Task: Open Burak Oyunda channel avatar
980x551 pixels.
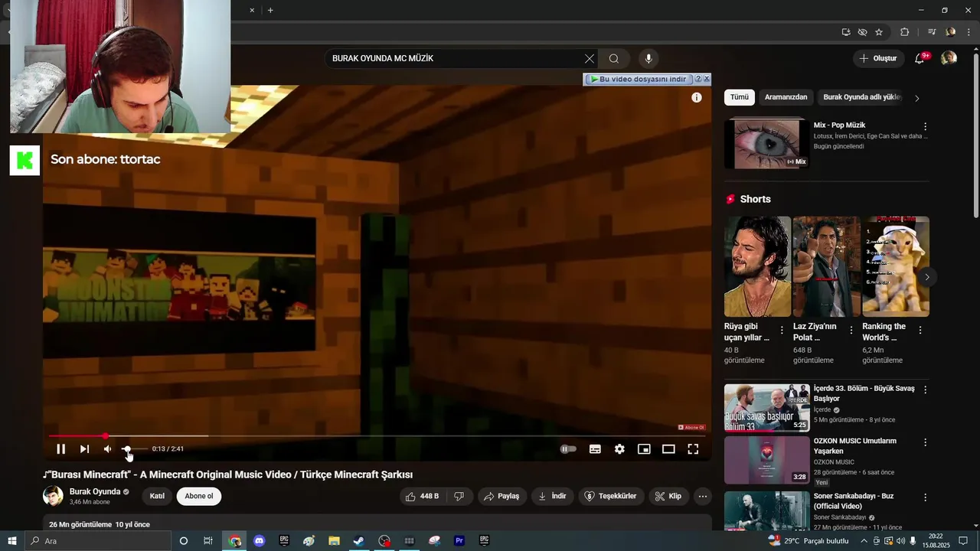Action: tap(53, 496)
